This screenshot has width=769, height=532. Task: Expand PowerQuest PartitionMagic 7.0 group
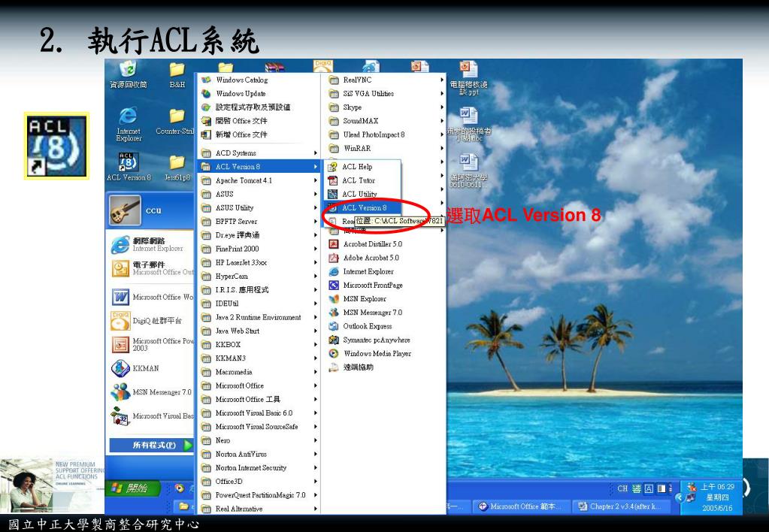coord(259,495)
